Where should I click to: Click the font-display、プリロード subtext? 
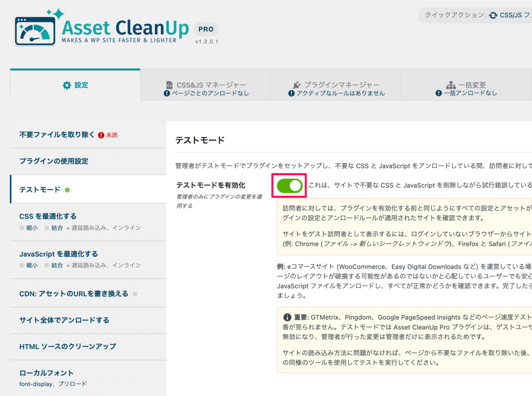(53, 384)
